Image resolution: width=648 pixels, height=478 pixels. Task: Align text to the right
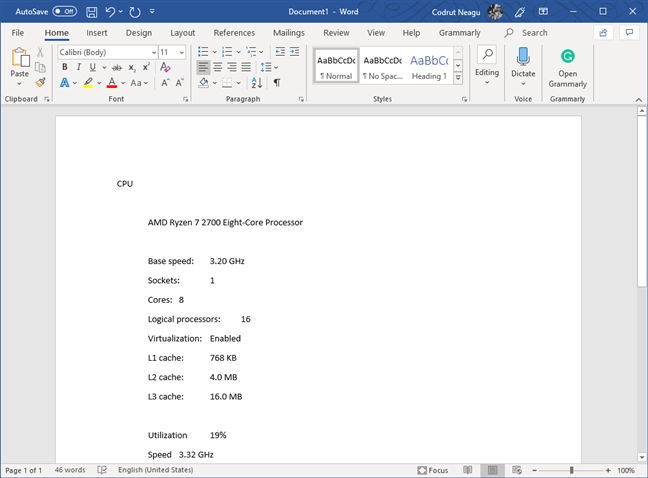[232, 67]
